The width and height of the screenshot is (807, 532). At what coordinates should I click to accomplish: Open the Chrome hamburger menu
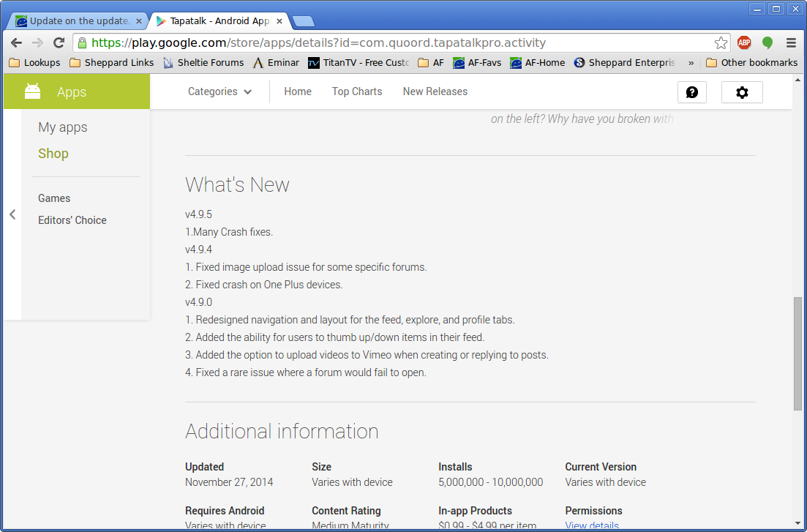791,42
